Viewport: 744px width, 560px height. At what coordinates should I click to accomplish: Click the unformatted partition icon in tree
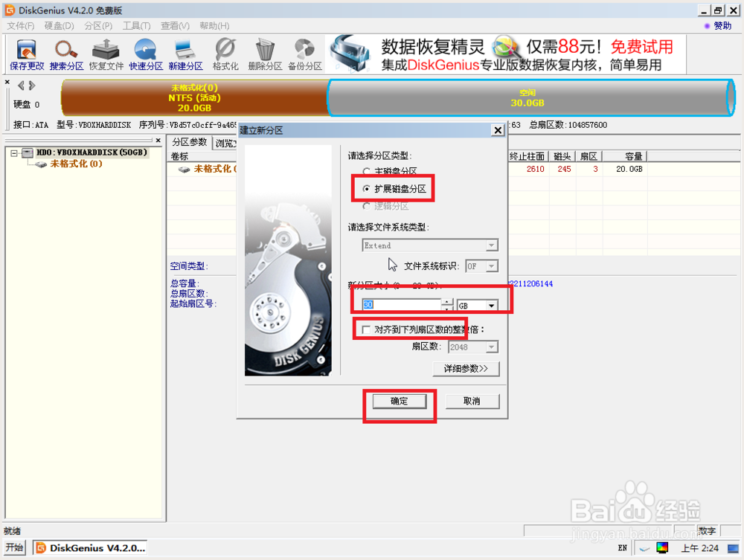(x=41, y=164)
